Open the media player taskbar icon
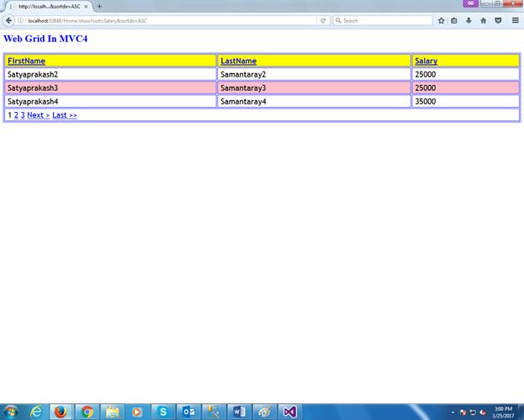Screen dimensions: 524x420 tap(137, 412)
